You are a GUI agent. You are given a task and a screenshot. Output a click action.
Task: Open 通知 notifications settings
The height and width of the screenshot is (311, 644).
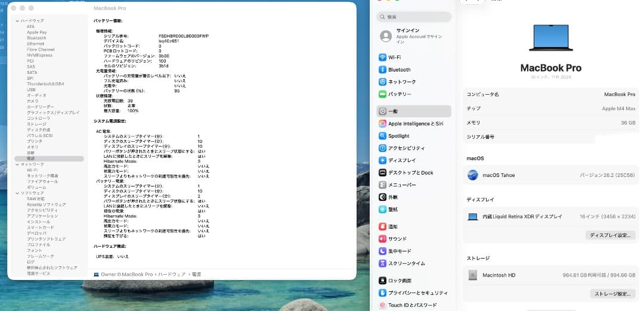click(x=414, y=226)
